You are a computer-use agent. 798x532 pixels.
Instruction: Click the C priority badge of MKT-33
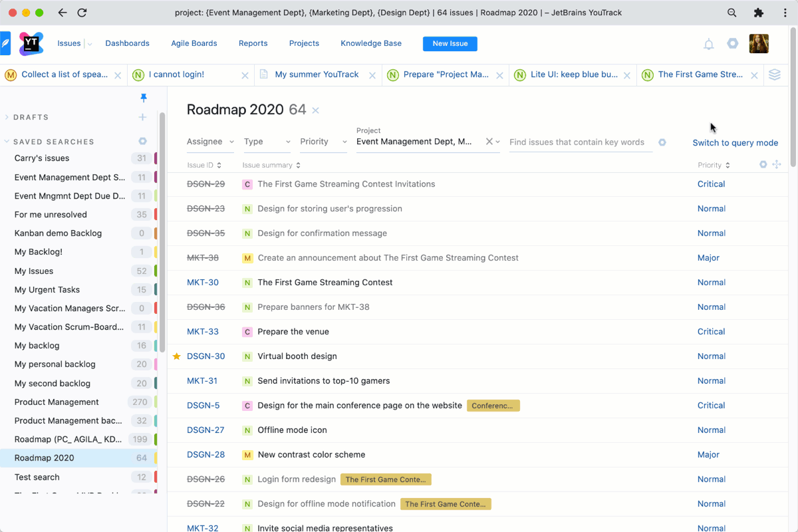pyautogui.click(x=247, y=332)
